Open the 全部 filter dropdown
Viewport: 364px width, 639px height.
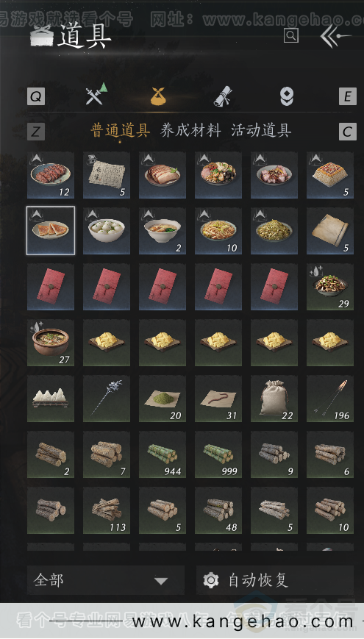[x=106, y=580]
